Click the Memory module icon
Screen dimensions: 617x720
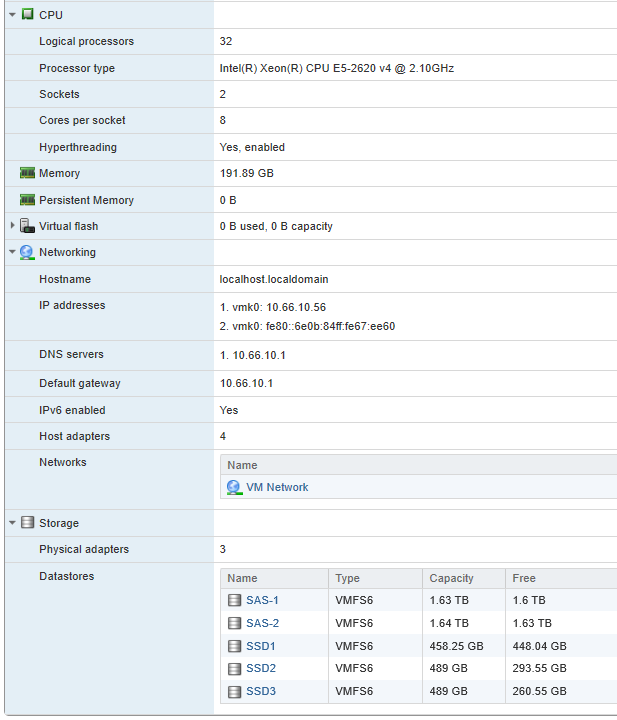tap(28, 174)
